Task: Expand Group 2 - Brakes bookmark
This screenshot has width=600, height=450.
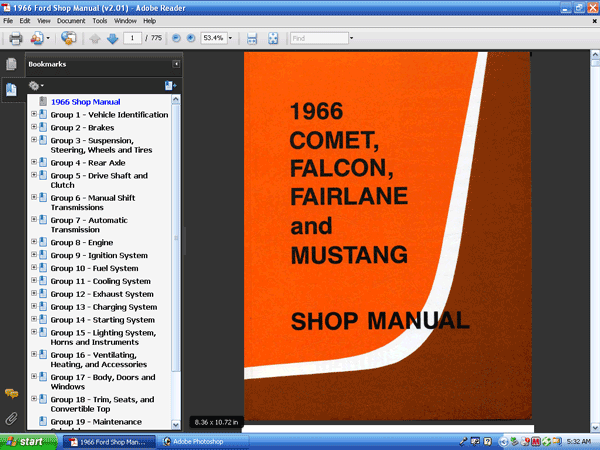Action: 34,127
